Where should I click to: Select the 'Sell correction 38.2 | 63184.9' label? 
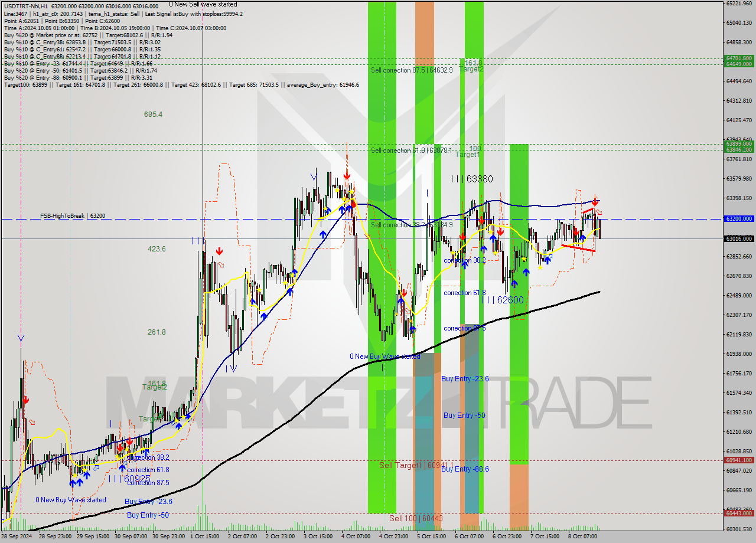(412, 225)
